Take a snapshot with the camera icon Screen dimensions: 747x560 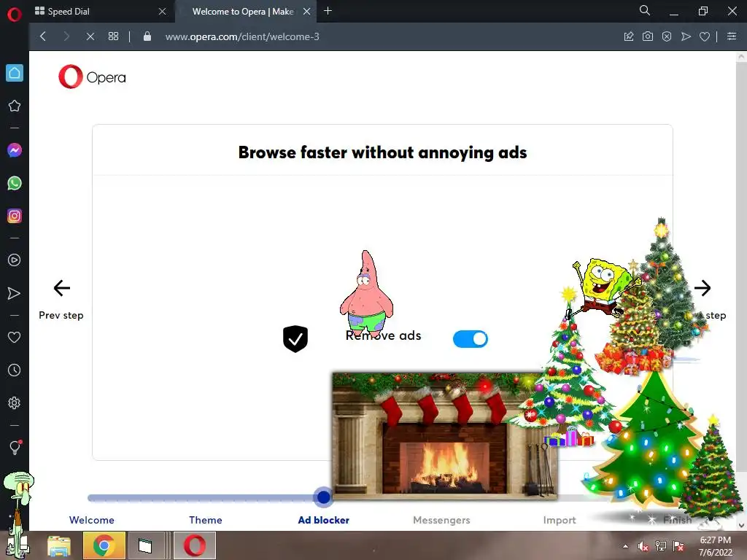tap(648, 36)
